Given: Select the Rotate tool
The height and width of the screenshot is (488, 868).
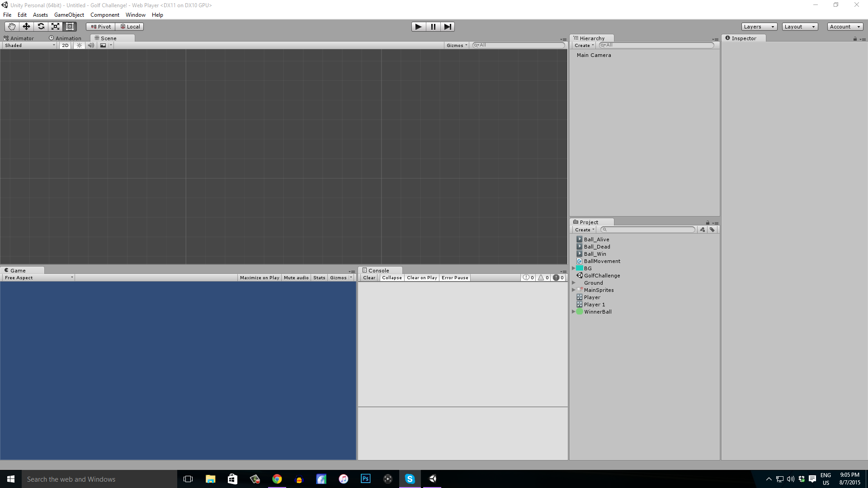Looking at the screenshot, I should point(41,26).
